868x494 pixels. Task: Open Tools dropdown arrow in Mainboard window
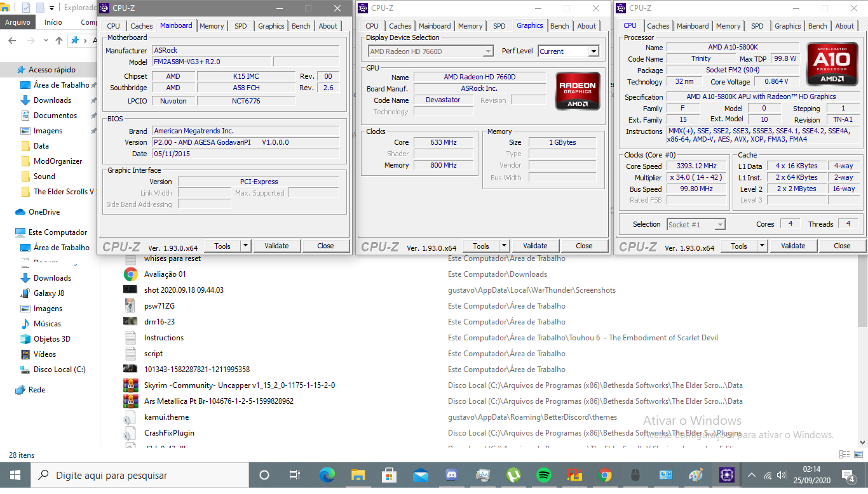(x=245, y=246)
